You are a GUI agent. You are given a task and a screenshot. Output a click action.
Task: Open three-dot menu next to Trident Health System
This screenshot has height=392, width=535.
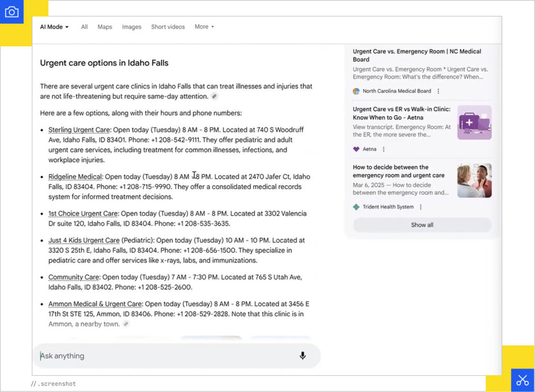[x=421, y=207]
